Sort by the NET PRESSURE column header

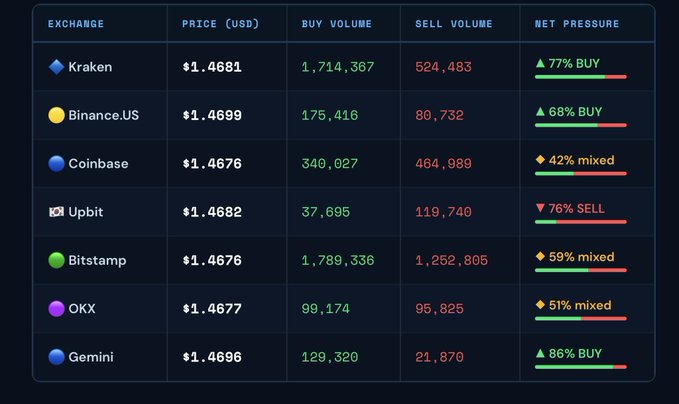pos(577,24)
